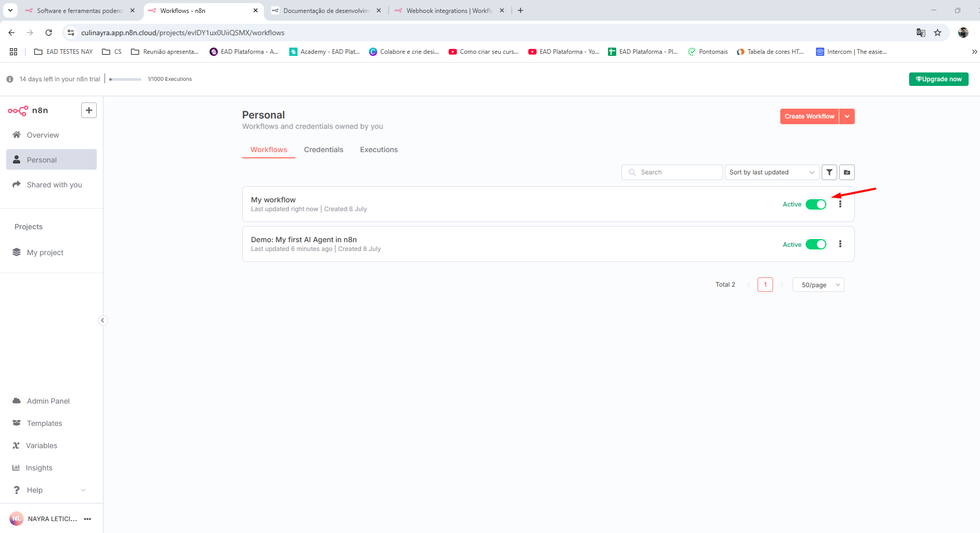Open three-dot menu for My workflow
The image size is (980, 533).
click(x=840, y=204)
